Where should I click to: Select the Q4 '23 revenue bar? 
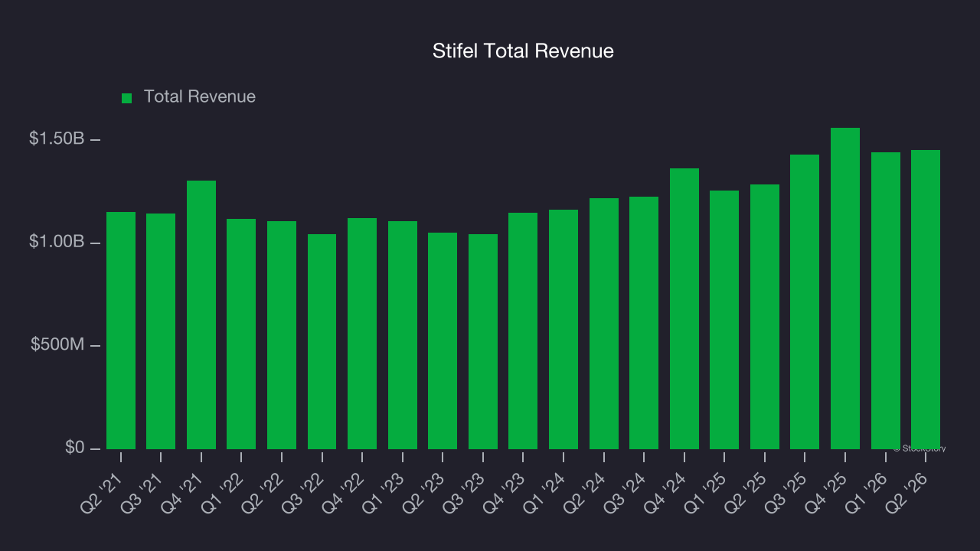click(x=523, y=331)
